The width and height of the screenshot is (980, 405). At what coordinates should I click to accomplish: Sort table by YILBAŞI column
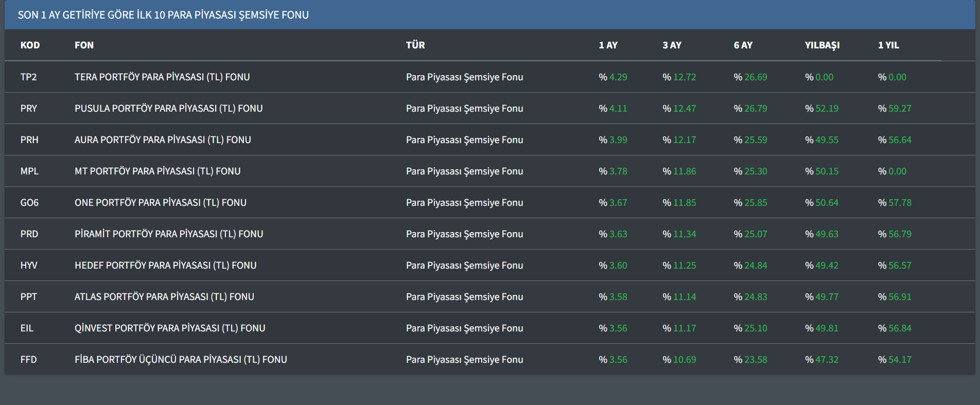tap(822, 45)
